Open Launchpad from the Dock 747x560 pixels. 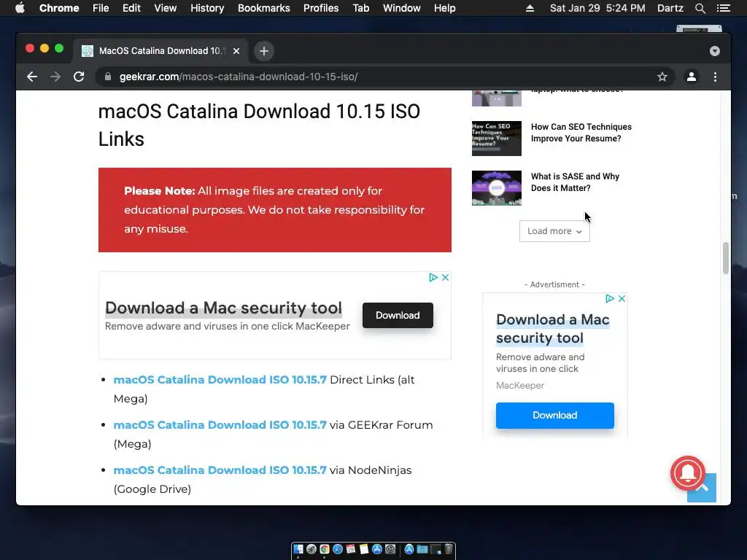pyautogui.click(x=311, y=549)
